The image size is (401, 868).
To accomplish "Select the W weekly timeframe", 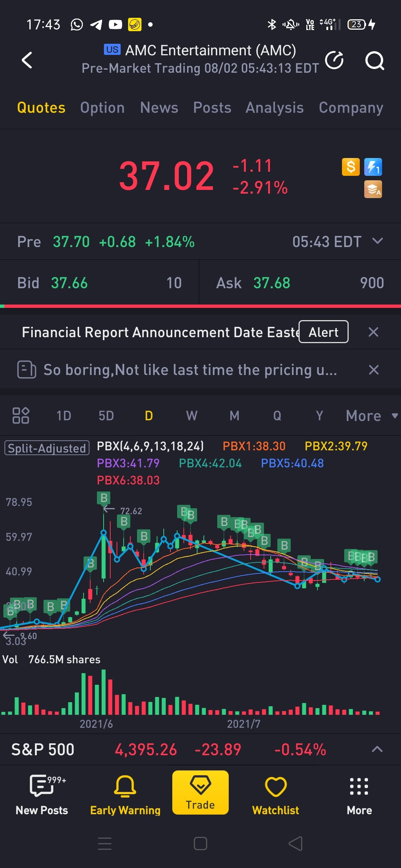I will [192, 416].
